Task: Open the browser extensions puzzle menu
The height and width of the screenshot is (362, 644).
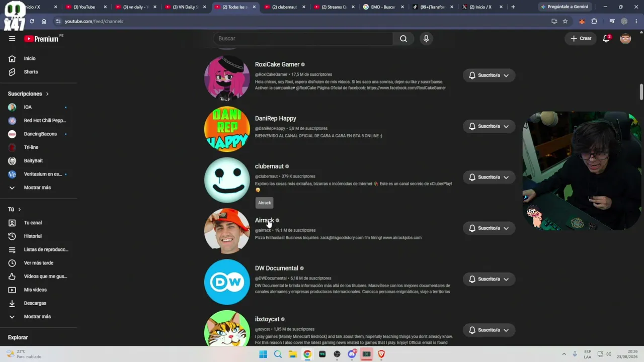Action: [594, 21]
